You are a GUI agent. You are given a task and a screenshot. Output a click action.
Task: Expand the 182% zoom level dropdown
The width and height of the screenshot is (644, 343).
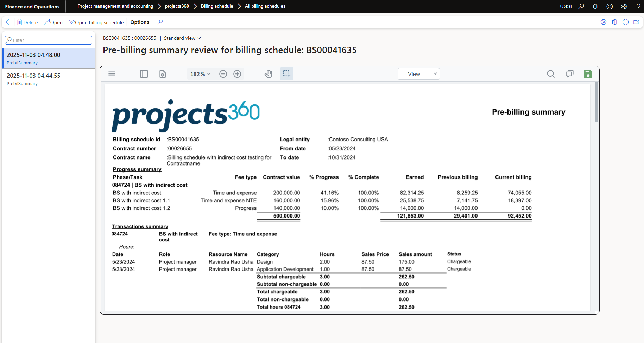(200, 74)
